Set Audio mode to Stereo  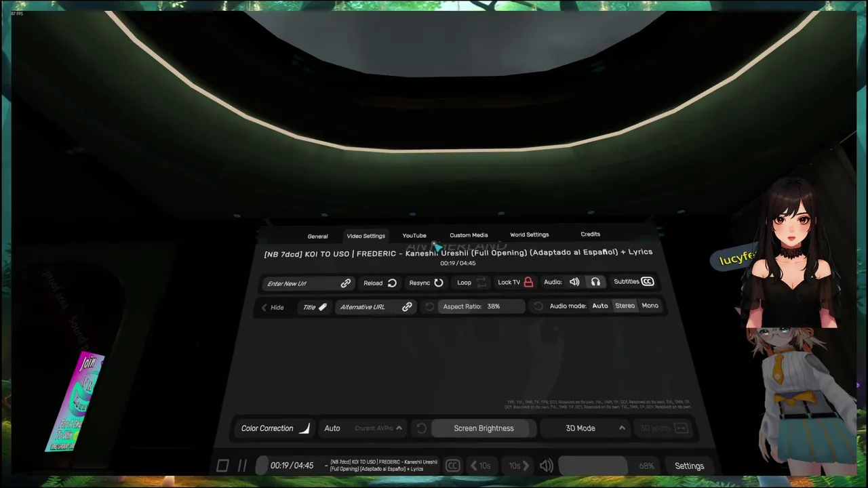[x=625, y=306]
